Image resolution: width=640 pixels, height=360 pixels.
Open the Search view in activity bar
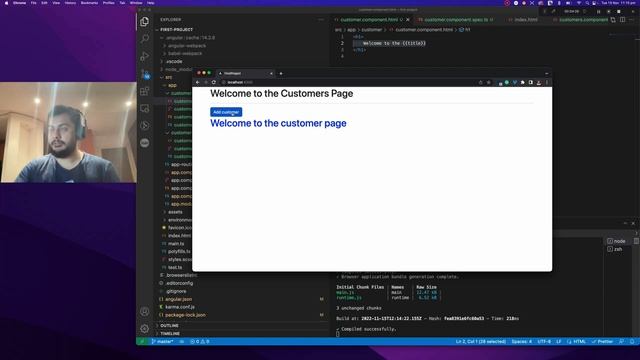click(144, 39)
